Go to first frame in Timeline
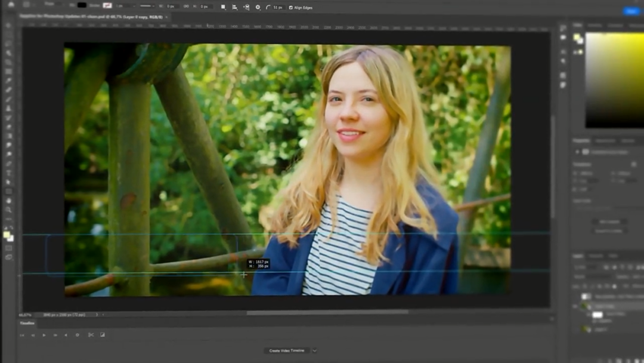Screen dimensions: 644x363 (22, 335)
